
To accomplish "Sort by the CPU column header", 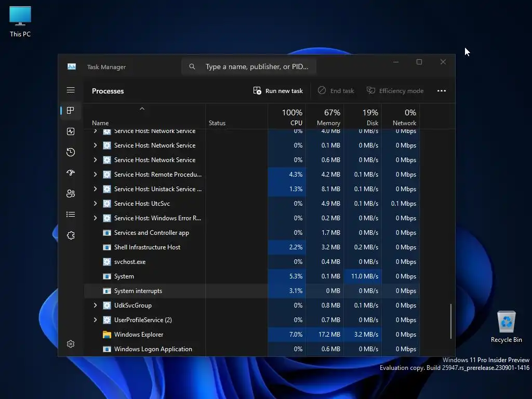I will pos(287,117).
